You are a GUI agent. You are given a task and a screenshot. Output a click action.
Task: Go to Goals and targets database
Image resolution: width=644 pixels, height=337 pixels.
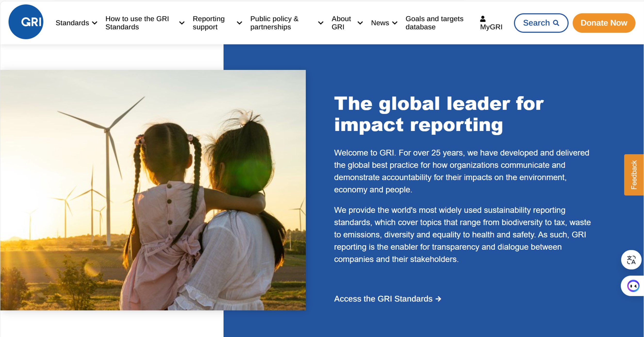click(435, 23)
